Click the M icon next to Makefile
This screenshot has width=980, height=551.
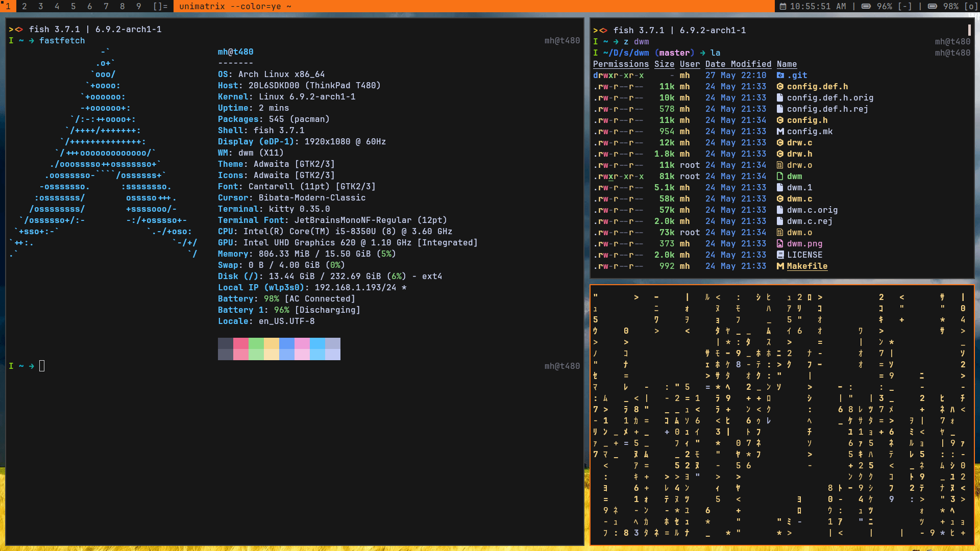[x=780, y=266]
